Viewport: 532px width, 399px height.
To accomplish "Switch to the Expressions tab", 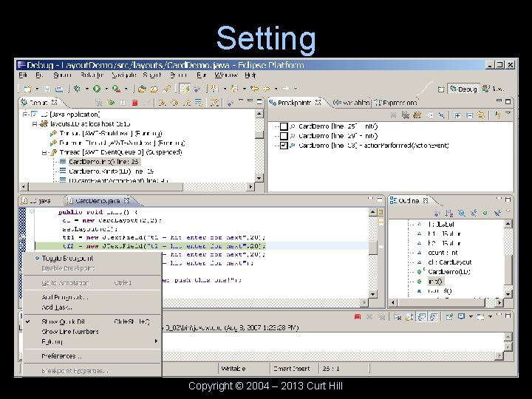I will point(396,102).
